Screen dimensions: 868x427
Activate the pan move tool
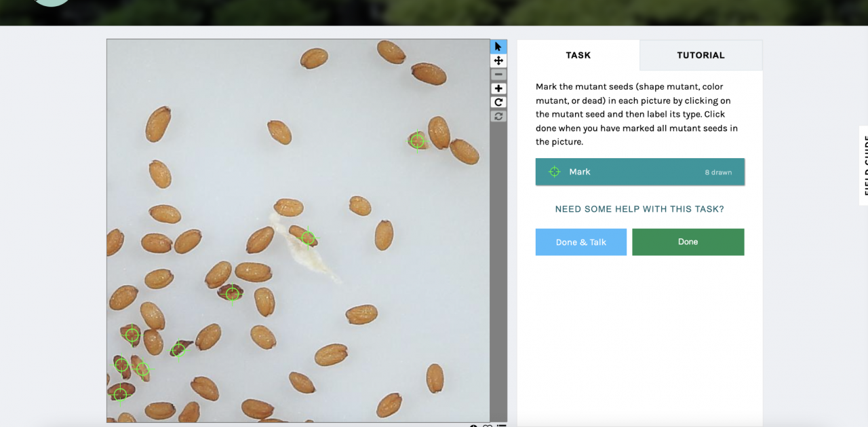point(498,60)
